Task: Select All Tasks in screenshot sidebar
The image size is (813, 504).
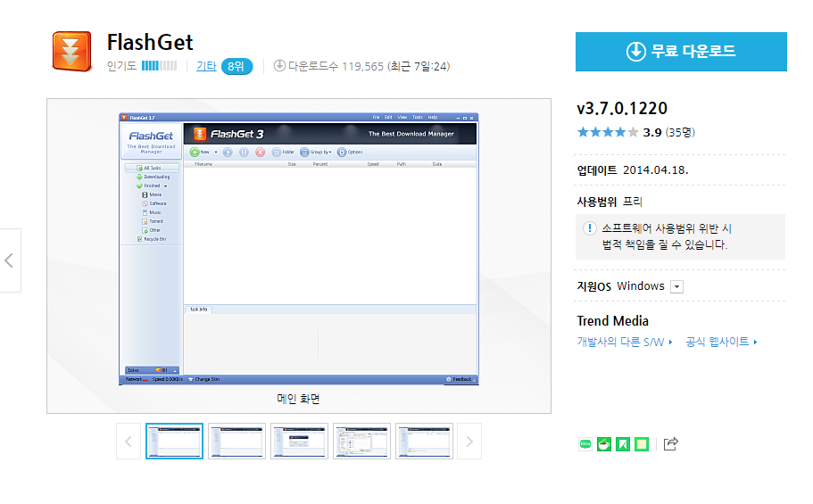Action: pyautogui.click(x=152, y=168)
